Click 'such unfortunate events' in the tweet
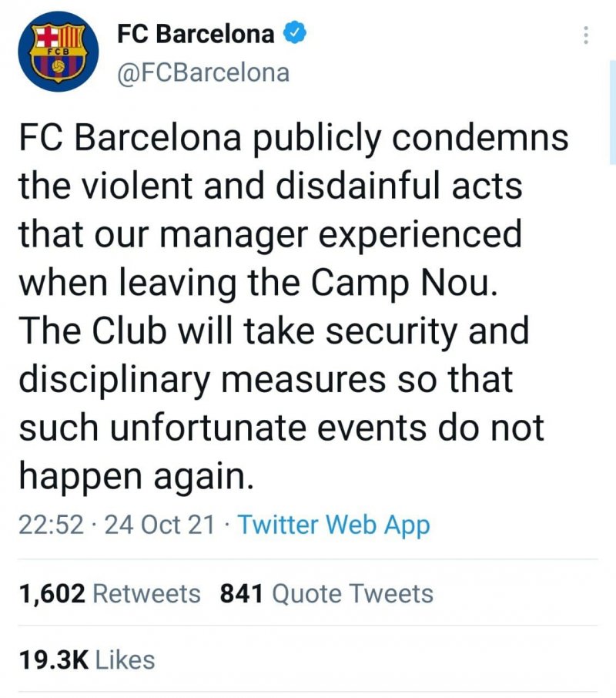The image size is (616, 698). [x=223, y=428]
